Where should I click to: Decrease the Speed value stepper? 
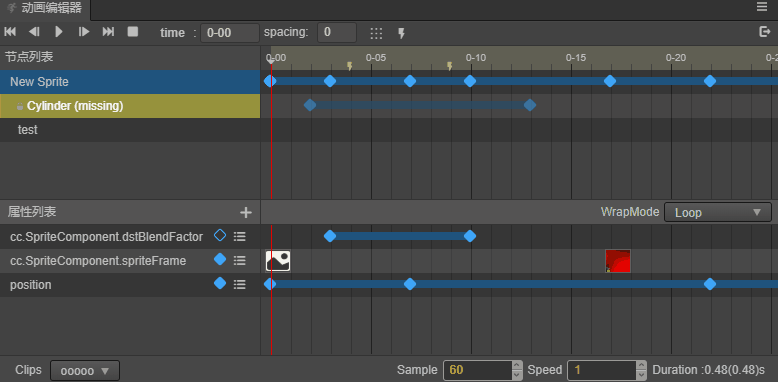point(641,376)
